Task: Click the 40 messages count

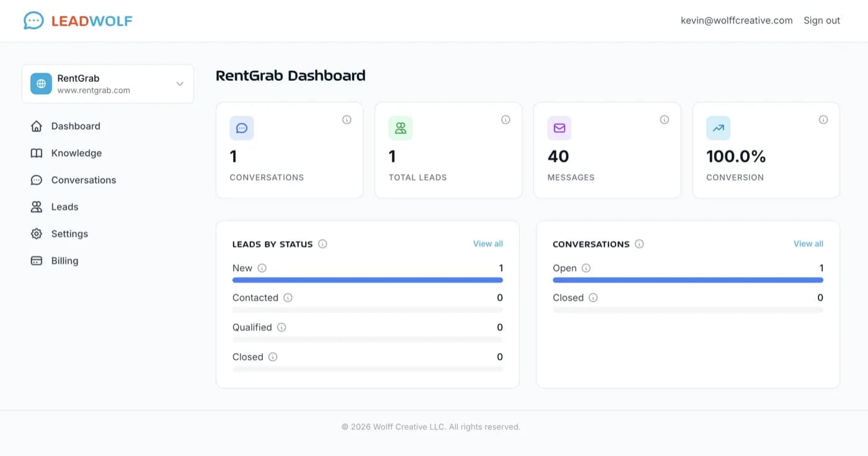Action: (558, 156)
